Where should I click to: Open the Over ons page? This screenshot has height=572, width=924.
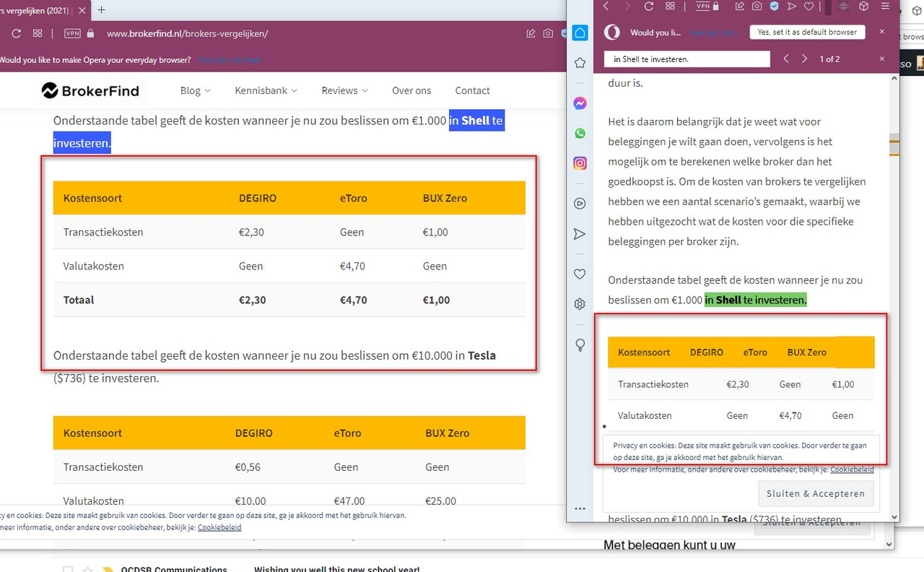pyautogui.click(x=411, y=90)
